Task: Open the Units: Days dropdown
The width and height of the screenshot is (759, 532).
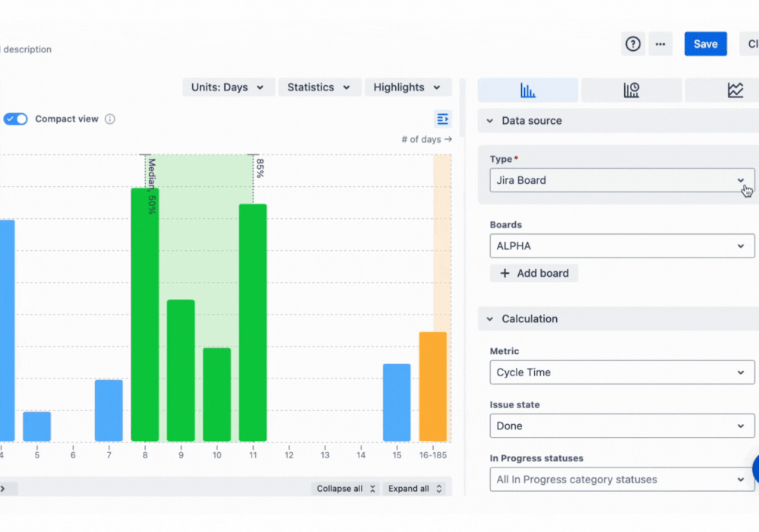Action: [228, 87]
